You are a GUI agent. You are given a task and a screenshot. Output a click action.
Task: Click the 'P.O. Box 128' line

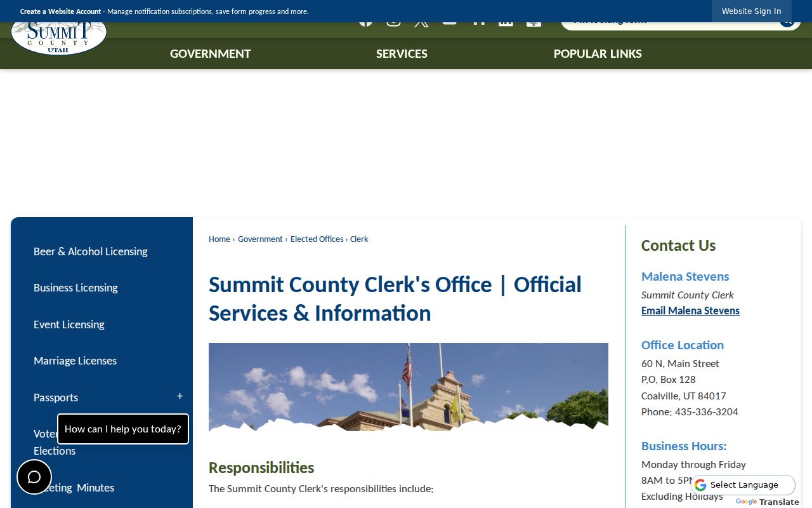coord(669,380)
